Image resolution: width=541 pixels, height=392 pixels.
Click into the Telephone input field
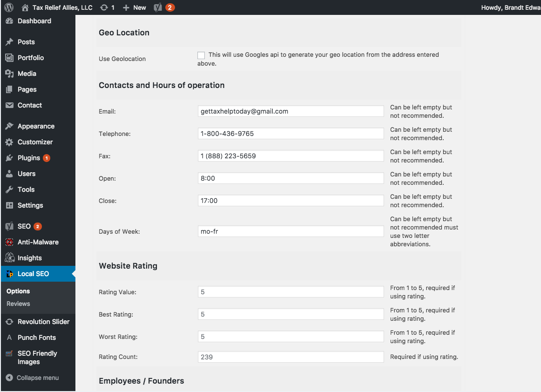pos(291,134)
